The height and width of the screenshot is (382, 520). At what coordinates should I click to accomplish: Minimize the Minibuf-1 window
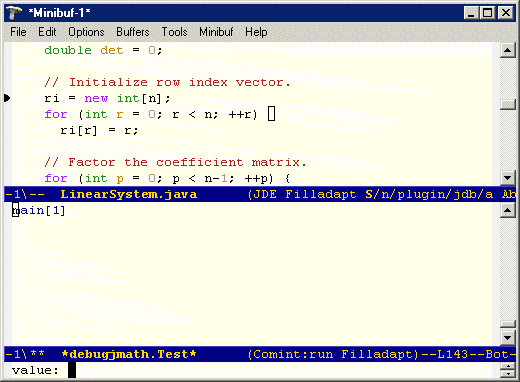coord(472,13)
